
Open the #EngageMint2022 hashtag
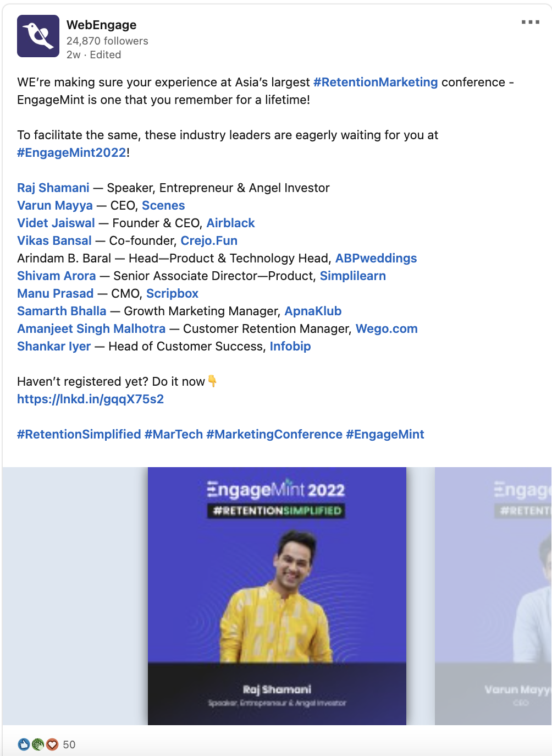click(x=71, y=152)
